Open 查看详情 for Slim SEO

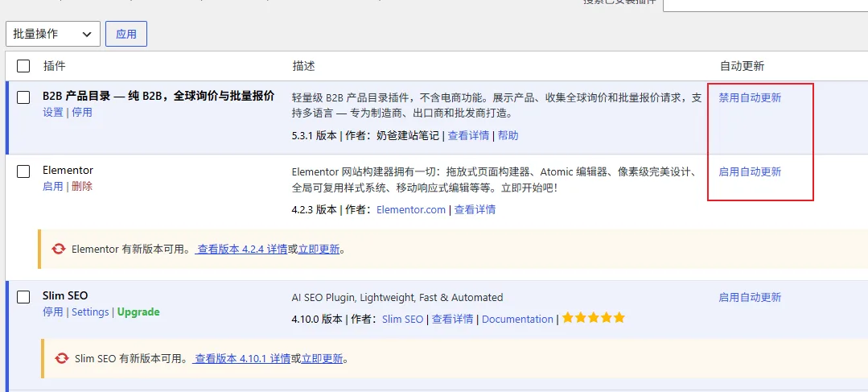[x=452, y=320]
